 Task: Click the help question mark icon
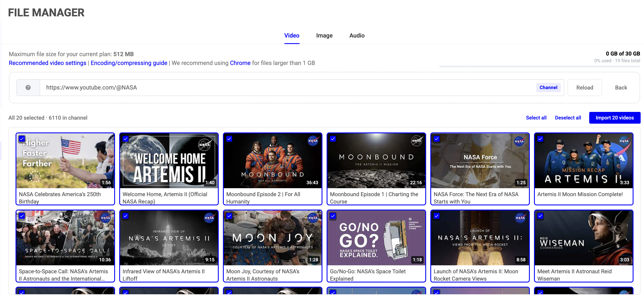[28, 88]
